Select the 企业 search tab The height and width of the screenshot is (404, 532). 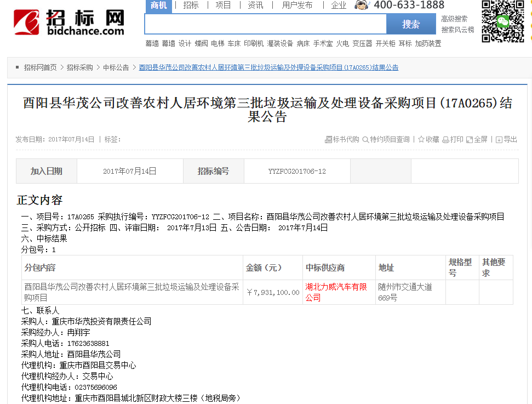[339, 5]
